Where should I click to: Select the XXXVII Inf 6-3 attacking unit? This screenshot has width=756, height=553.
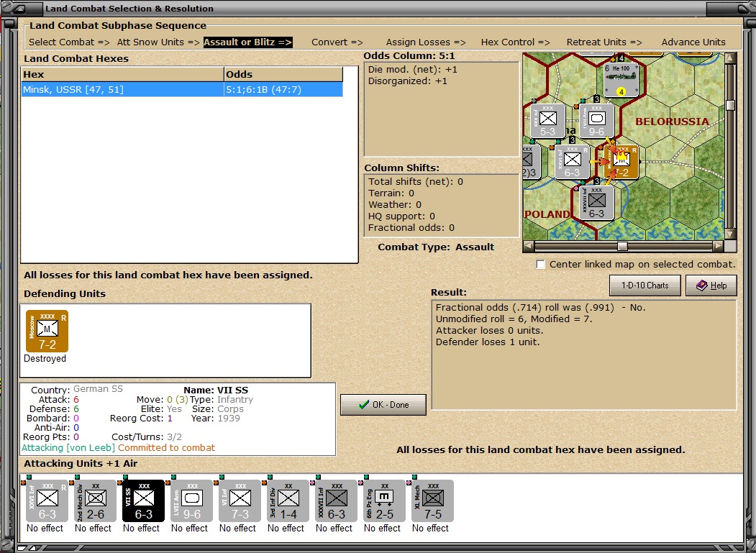tap(336, 501)
